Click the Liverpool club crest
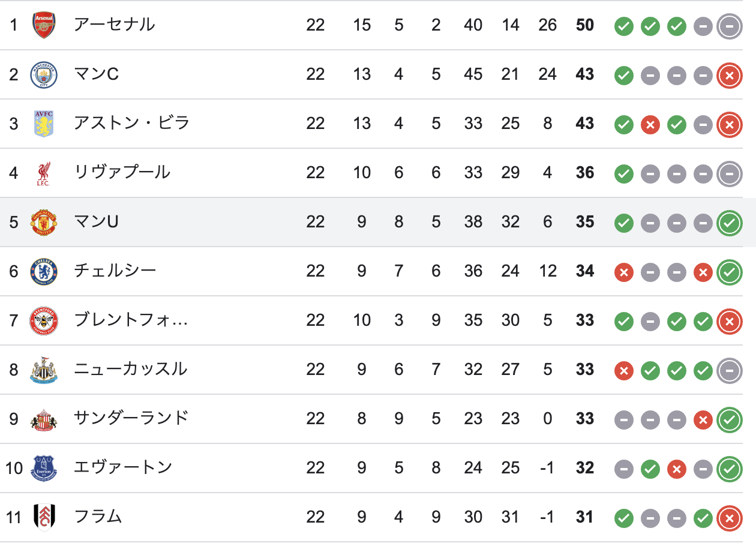This screenshot has height=546, width=756. (44, 173)
